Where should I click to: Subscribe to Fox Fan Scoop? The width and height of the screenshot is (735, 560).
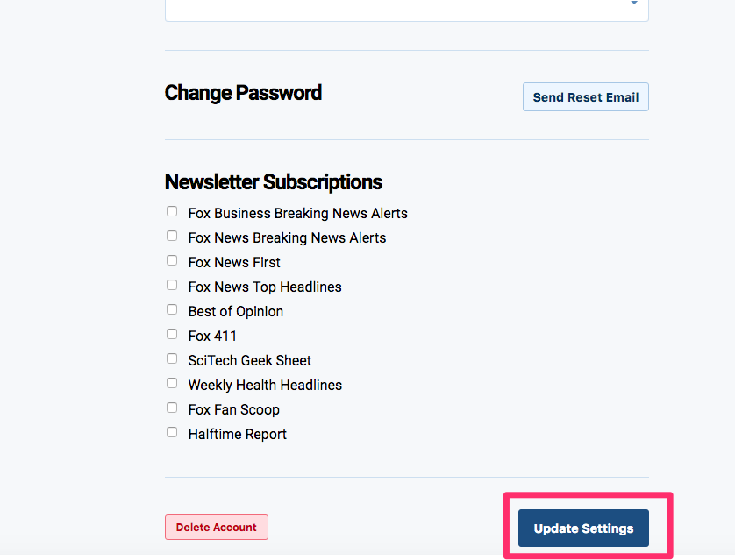coord(172,407)
